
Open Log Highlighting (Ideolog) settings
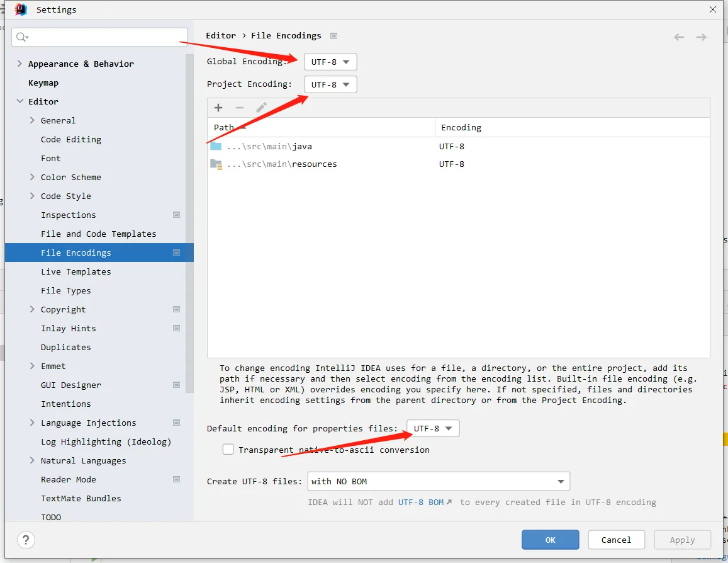[x=106, y=441]
